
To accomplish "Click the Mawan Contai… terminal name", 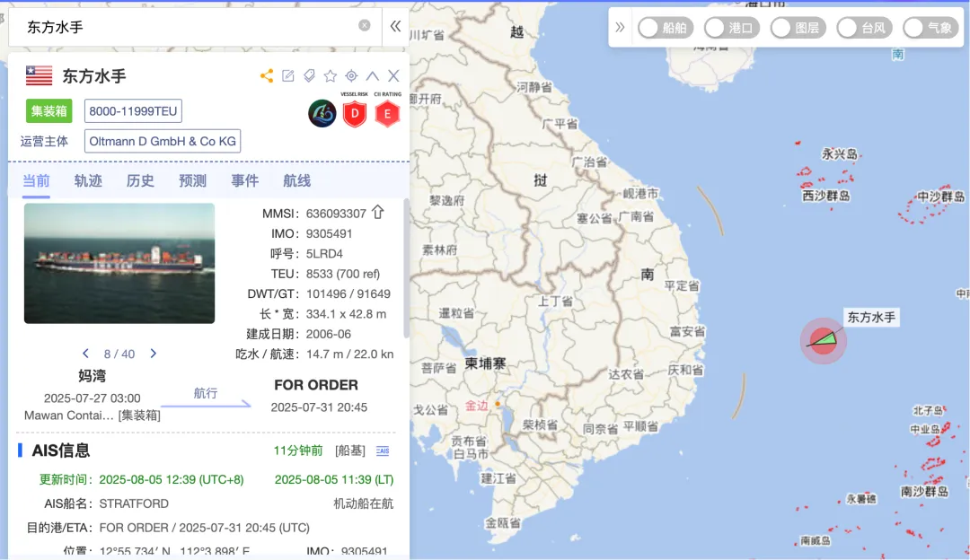I will tap(68, 416).
